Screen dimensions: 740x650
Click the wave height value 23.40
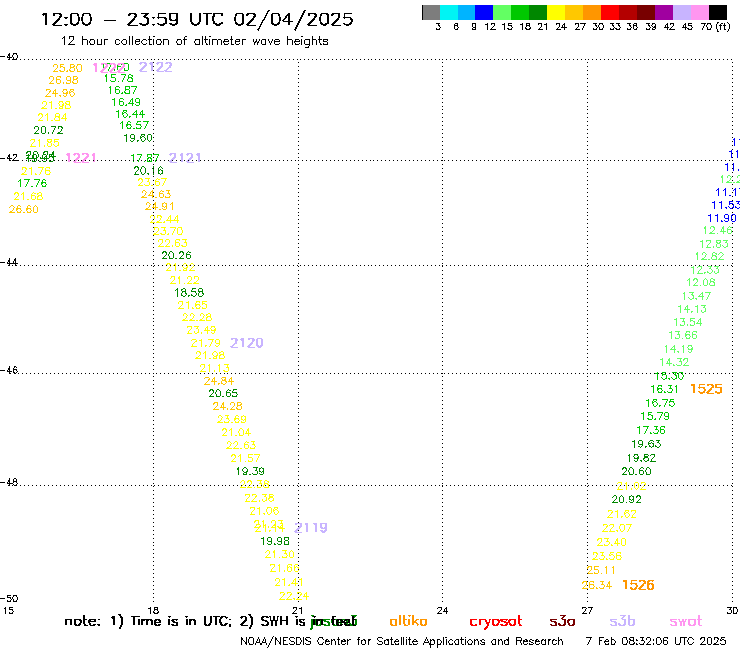[x=611, y=542]
